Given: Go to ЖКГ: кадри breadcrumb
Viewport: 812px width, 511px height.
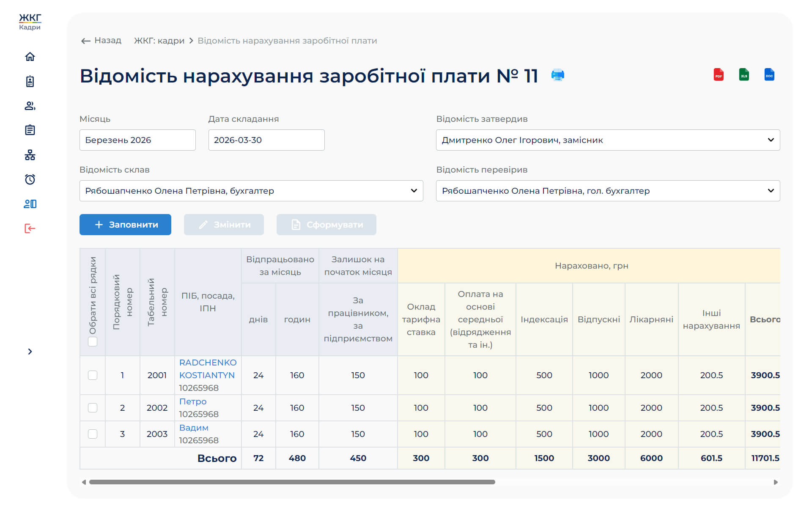Looking at the screenshot, I should point(159,41).
